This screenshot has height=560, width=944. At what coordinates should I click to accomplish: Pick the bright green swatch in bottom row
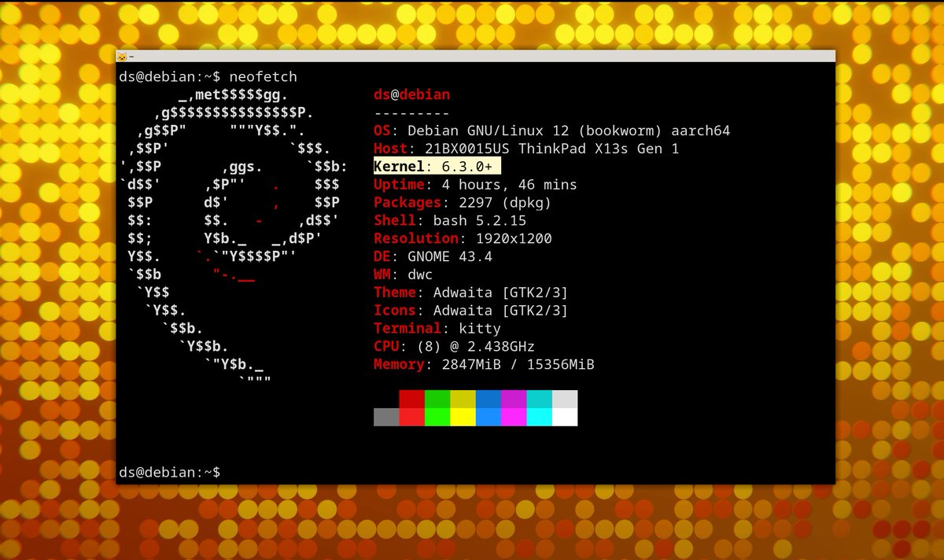click(437, 417)
